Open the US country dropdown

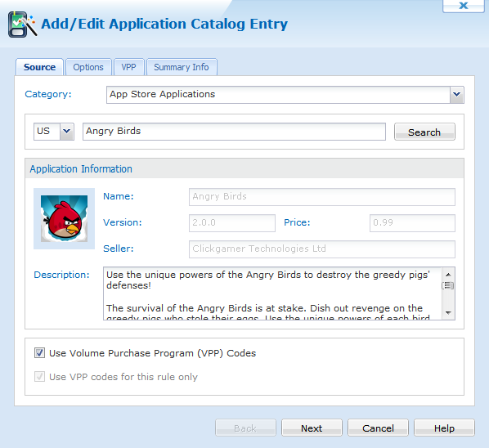click(54, 132)
